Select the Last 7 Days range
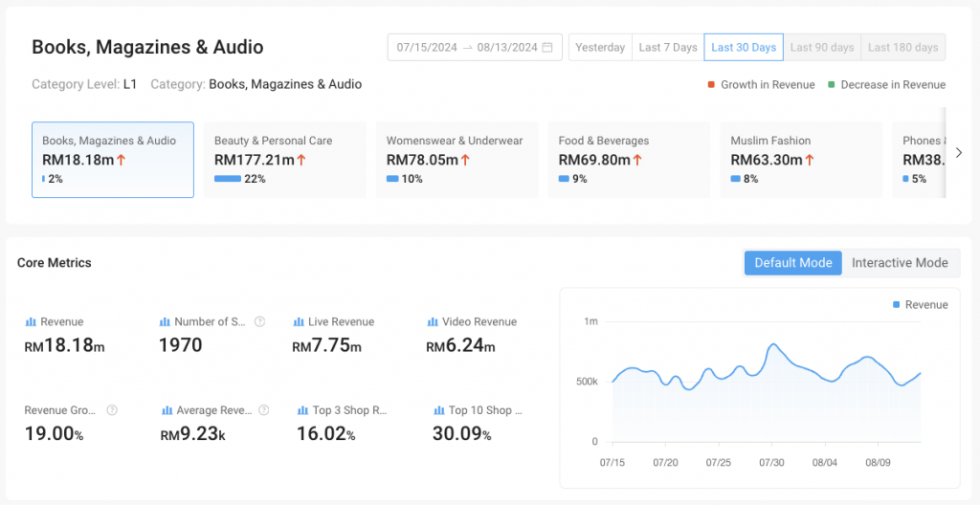Screen dimensions: 980x505 click(x=668, y=47)
